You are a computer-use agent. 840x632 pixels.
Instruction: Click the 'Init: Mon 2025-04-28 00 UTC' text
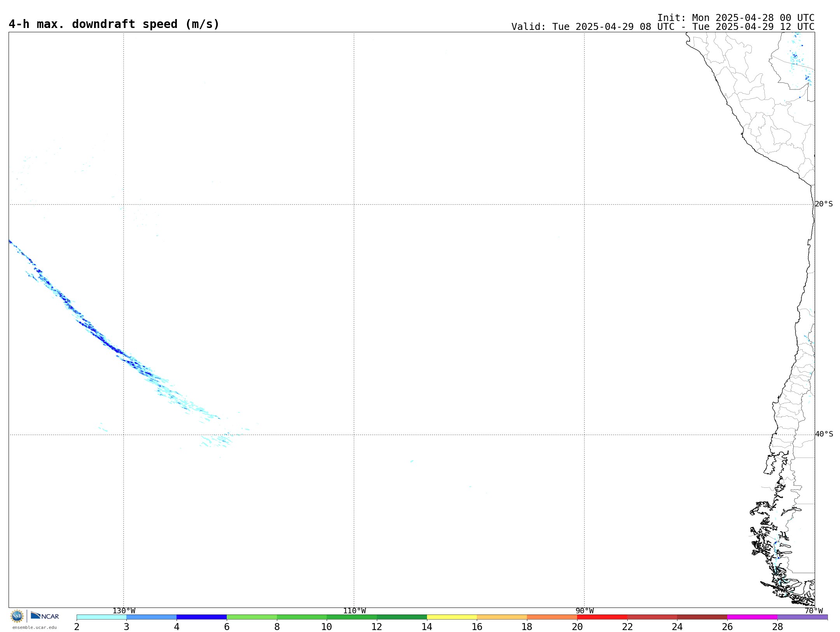[736, 18]
